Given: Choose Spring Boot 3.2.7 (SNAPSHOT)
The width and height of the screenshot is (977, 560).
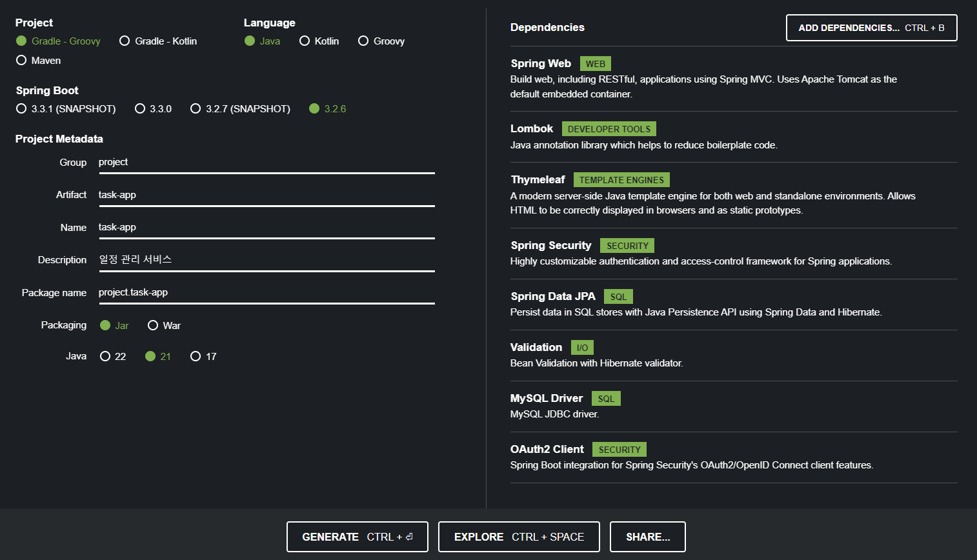Looking at the screenshot, I should pos(240,108).
